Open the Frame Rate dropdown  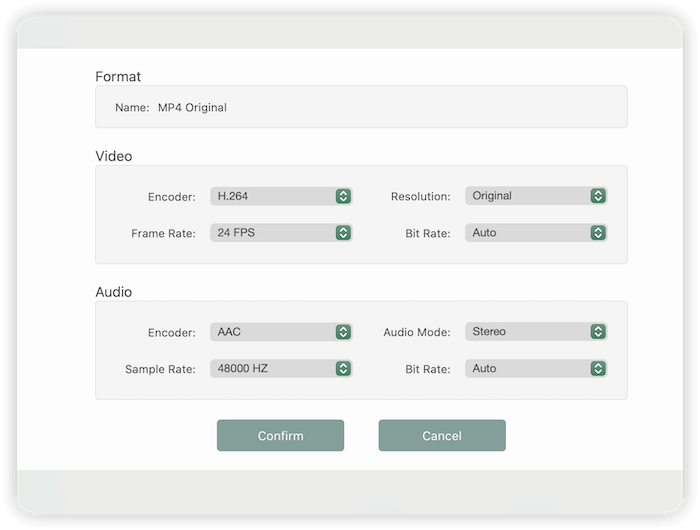pyautogui.click(x=272, y=233)
